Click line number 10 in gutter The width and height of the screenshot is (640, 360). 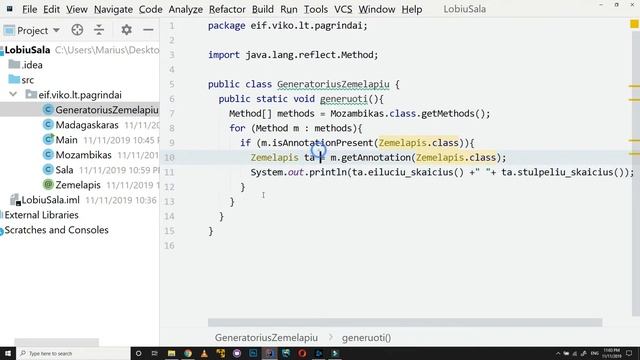coord(169,158)
